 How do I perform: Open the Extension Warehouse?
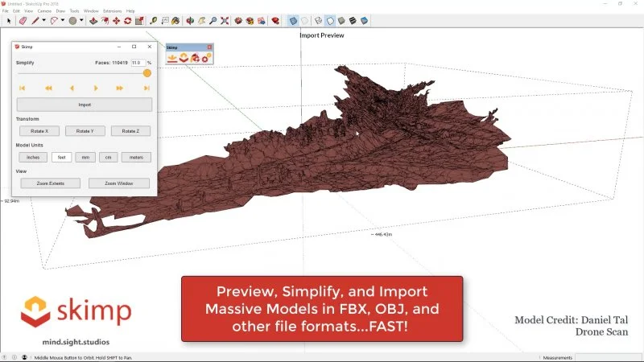250,21
